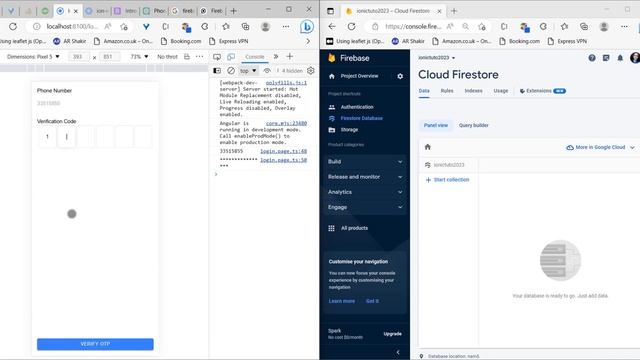Open the 73% zoom dropdown

139,57
